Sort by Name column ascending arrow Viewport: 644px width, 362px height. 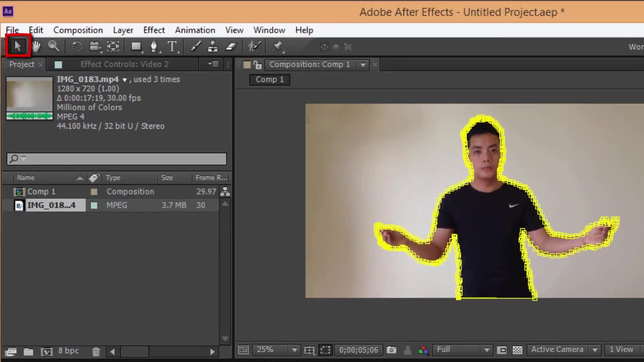[79, 178]
